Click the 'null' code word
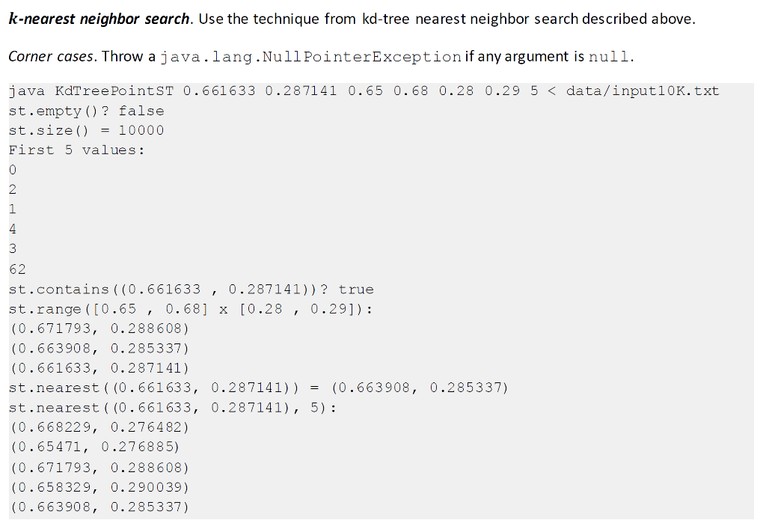The width and height of the screenshot is (766, 532). (608, 57)
